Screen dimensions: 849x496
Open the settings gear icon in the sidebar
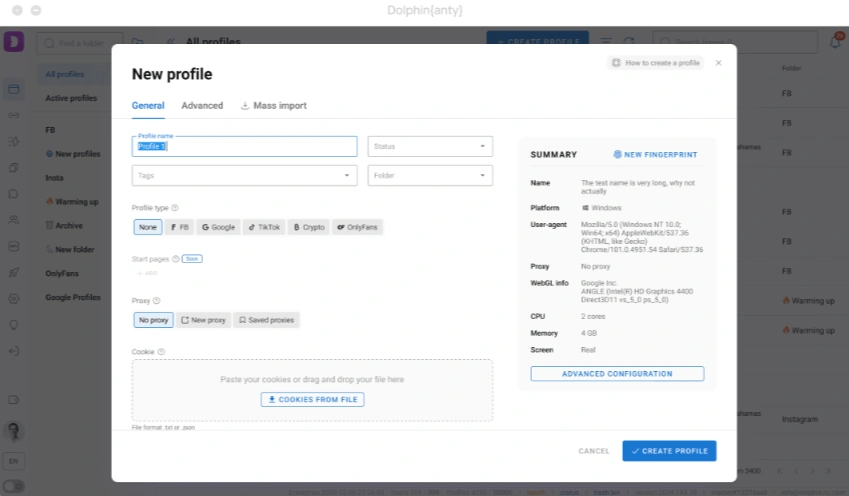pyautogui.click(x=14, y=298)
